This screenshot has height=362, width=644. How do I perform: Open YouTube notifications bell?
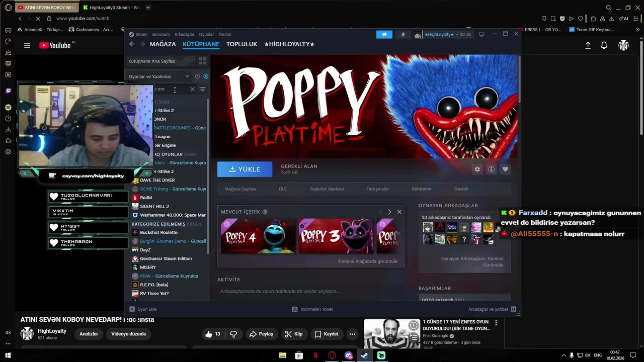(x=604, y=45)
